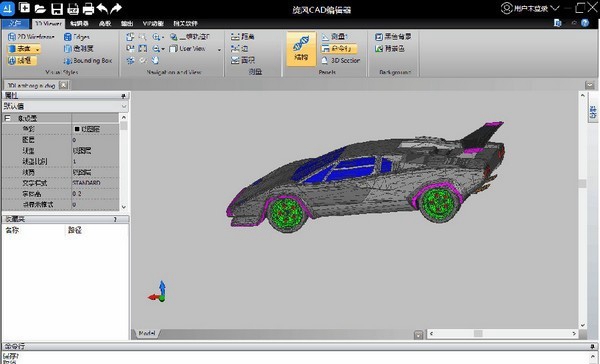
Task: Toggle the black background option
Action: [x=393, y=37]
